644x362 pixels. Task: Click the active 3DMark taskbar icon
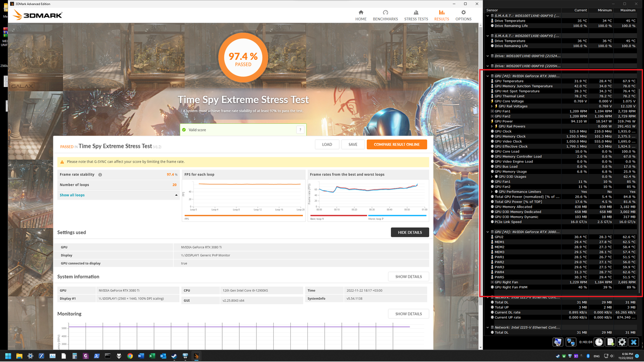[196, 356]
